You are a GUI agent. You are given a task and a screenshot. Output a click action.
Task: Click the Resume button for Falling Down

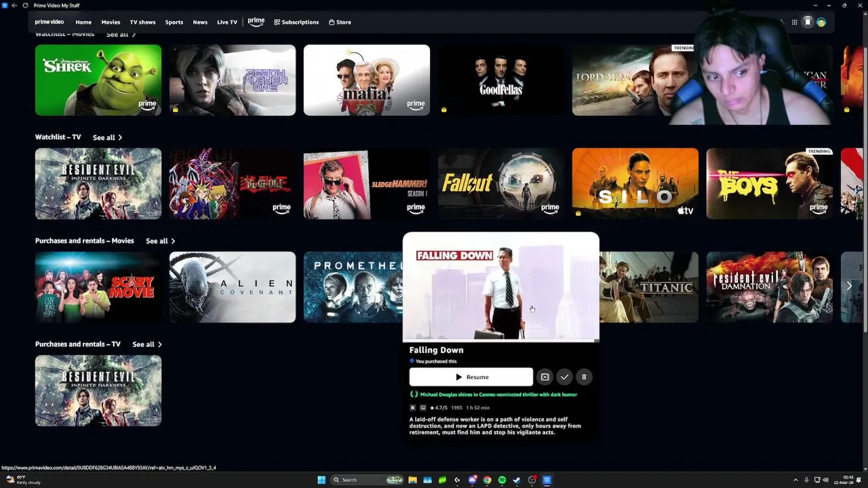coord(471,377)
